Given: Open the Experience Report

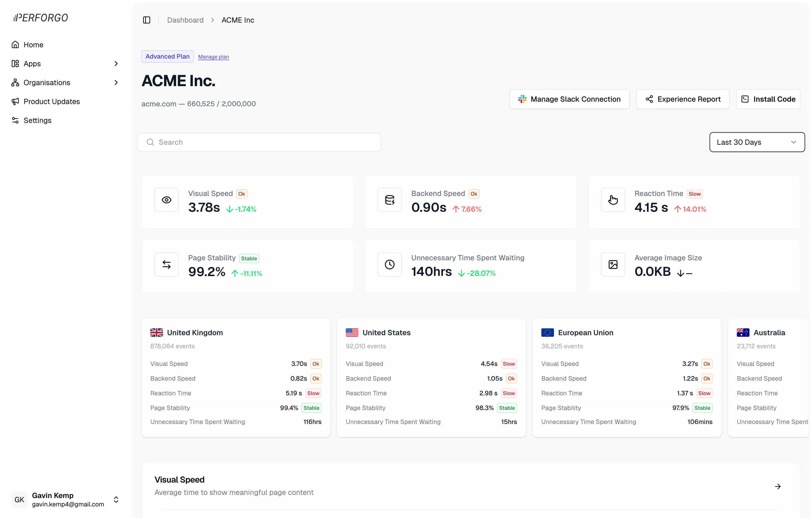Looking at the screenshot, I should (x=683, y=99).
